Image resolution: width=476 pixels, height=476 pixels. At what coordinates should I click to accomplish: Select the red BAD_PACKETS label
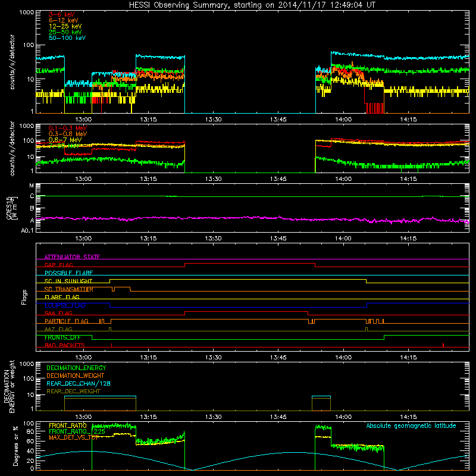coord(65,345)
